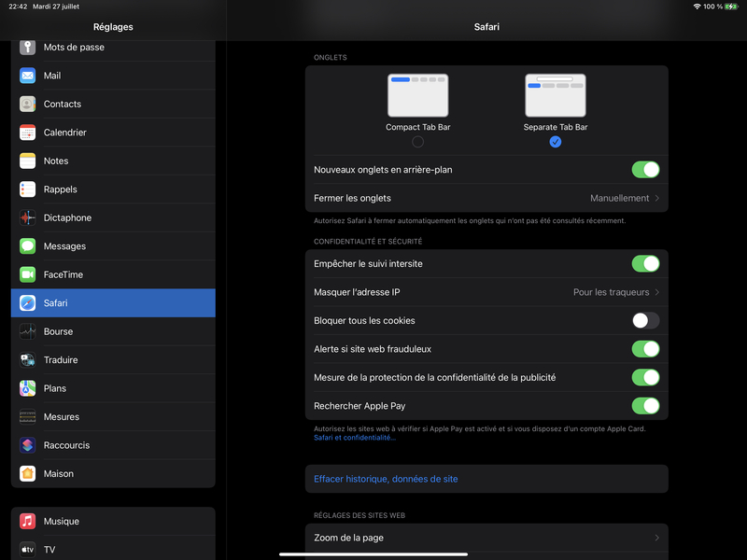Tap the Messages bubble icon
The width and height of the screenshot is (747, 560).
tap(28, 246)
